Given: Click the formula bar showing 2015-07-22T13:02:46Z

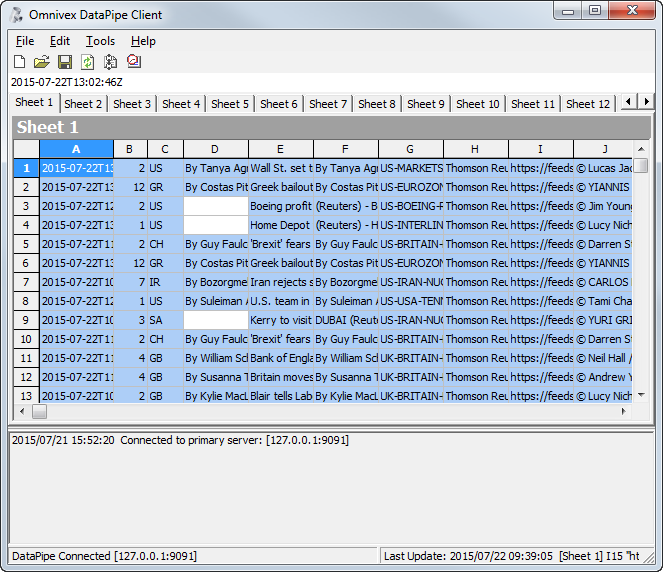Looking at the screenshot, I should point(332,82).
